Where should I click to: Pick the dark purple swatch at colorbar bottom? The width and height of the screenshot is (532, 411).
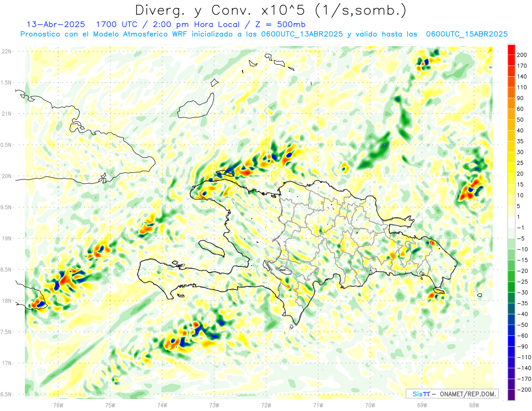click(511, 395)
